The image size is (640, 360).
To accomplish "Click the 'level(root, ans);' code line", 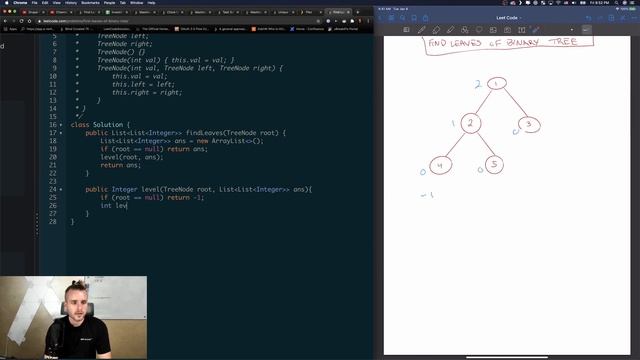I will [x=131, y=157].
